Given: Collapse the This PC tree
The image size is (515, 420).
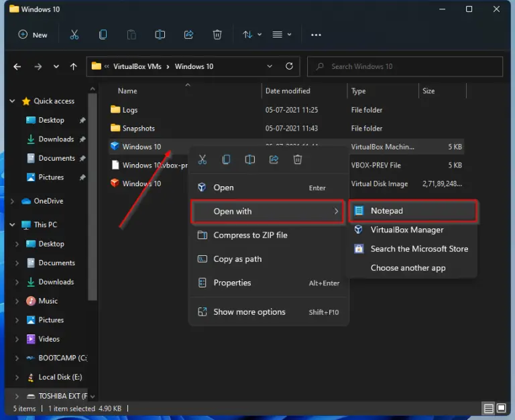Looking at the screenshot, I should click(x=13, y=225).
